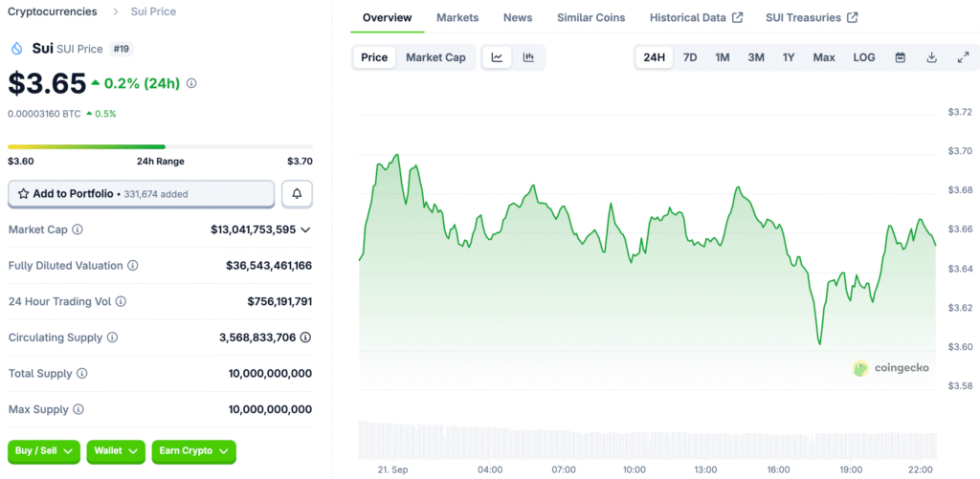Set chart range to 1Y
The height and width of the screenshot is (479, 980).
click(789, 57)
